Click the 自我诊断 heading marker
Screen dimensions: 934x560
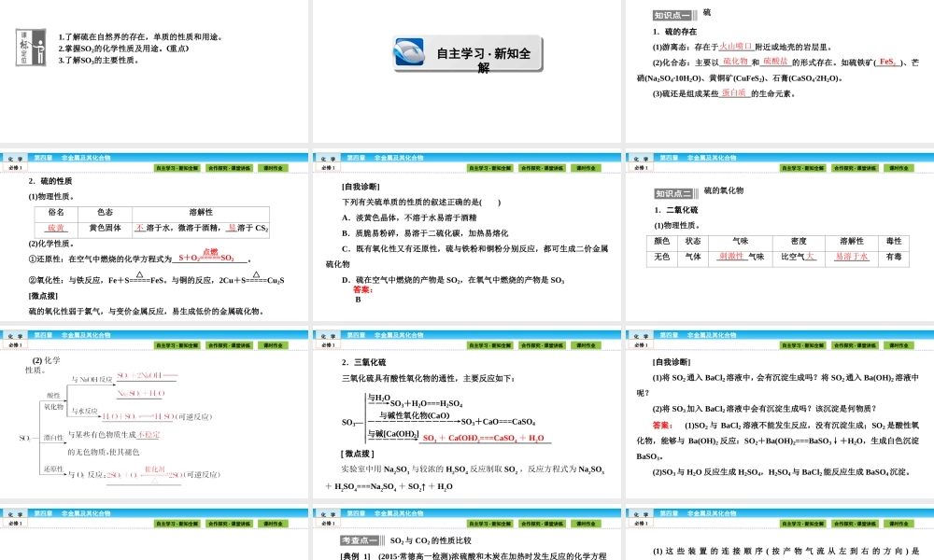[361, 186]
